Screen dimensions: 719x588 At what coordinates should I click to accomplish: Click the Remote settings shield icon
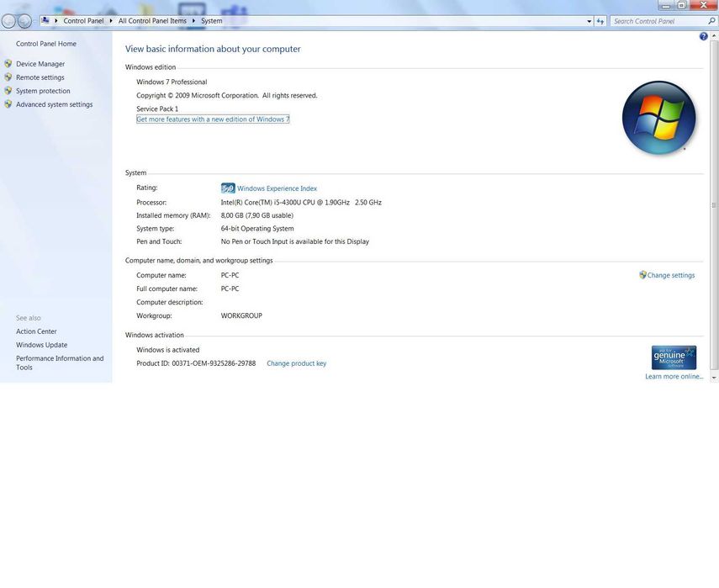(x=8, y=77)
